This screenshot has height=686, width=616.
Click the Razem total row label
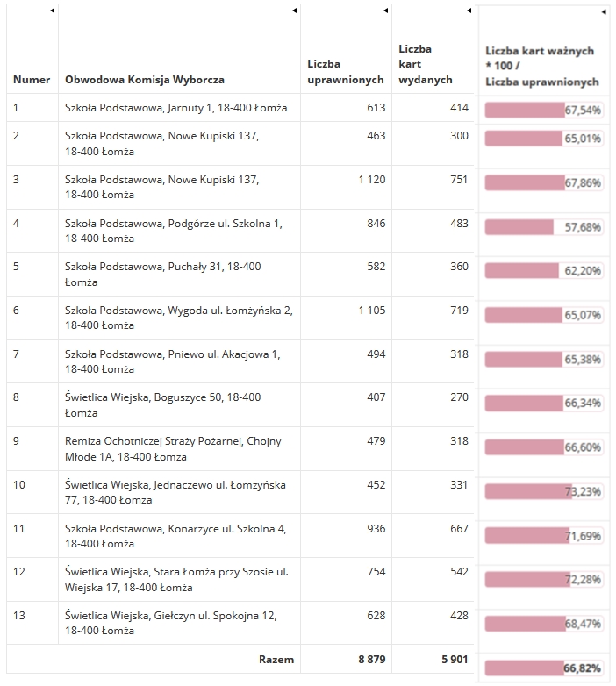276,660
